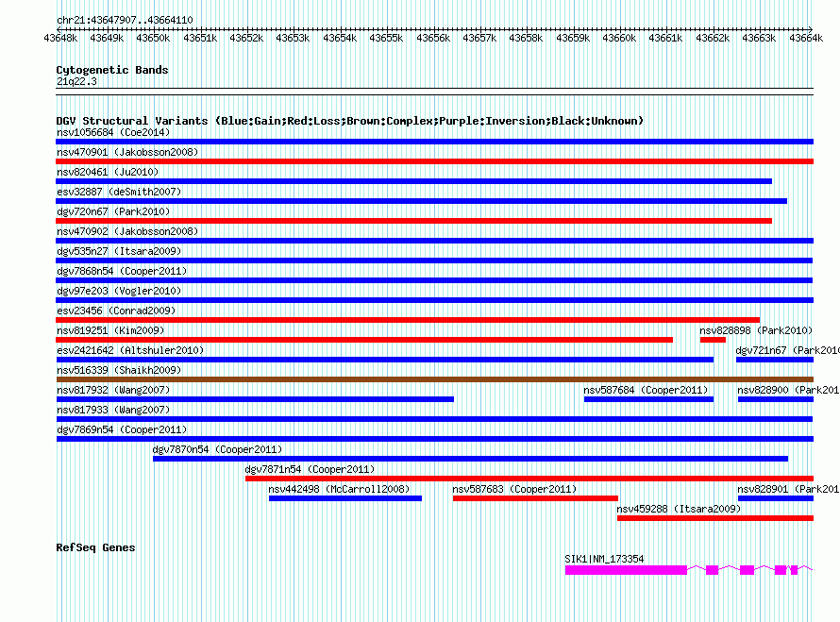Open variant nsv470902 (Jakobsson2008) label
The image size is (840, 622).
pyautogui.click(x=127, y=231)
